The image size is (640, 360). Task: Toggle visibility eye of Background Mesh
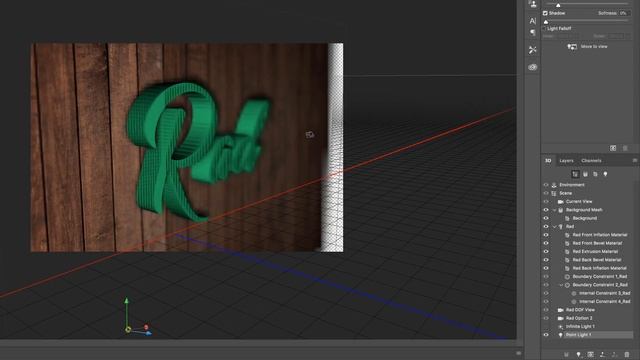tap(546, 210)
